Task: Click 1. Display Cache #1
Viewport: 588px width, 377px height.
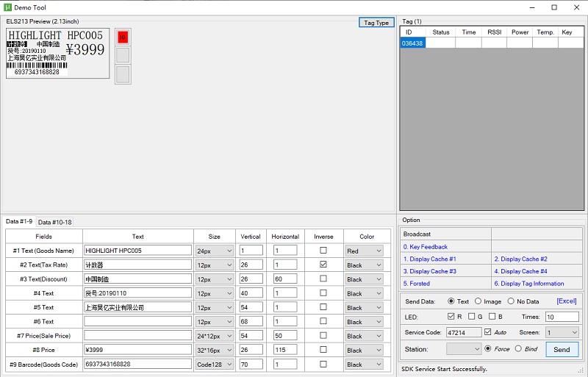Action: pyautogui.click(x=430, y=259)
